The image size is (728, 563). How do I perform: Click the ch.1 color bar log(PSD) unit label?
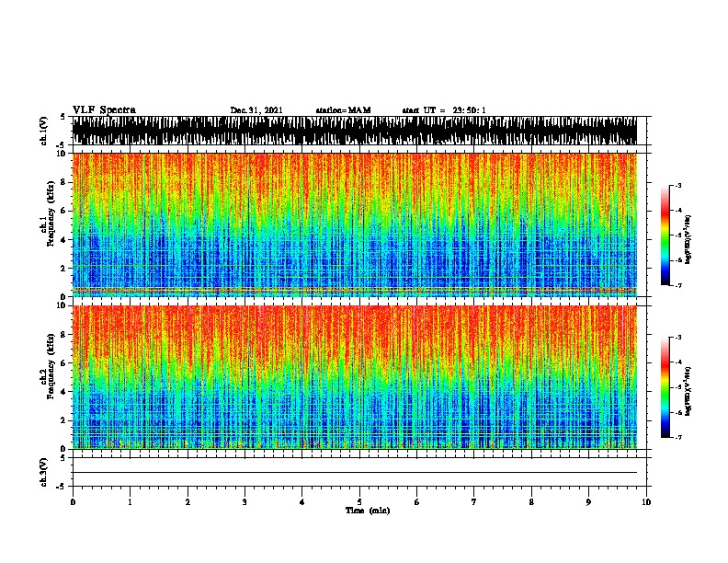pos(688,239)
